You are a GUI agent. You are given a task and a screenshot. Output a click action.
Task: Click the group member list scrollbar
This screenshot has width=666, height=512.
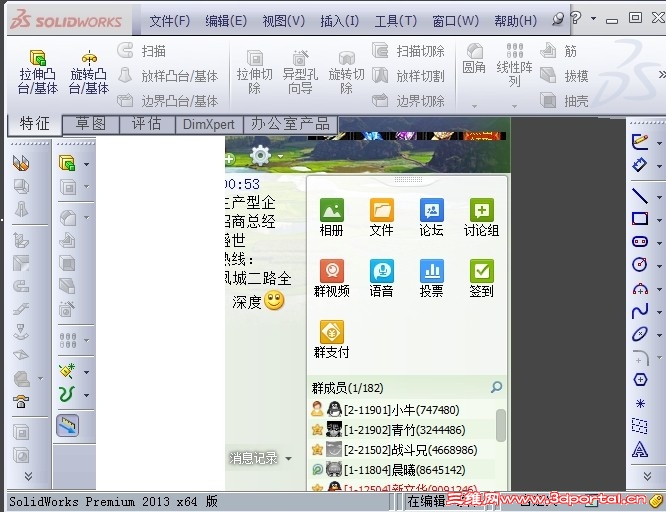point(501,425)
